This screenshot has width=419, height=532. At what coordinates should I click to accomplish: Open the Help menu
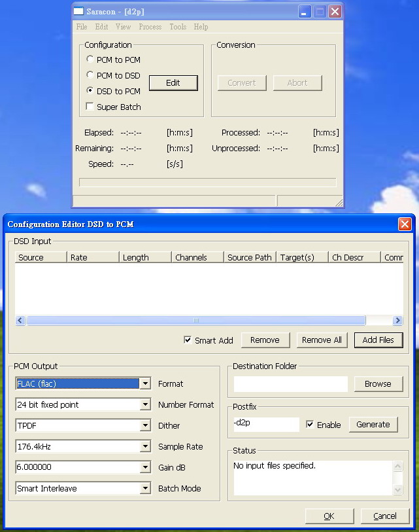pos(201,27)
